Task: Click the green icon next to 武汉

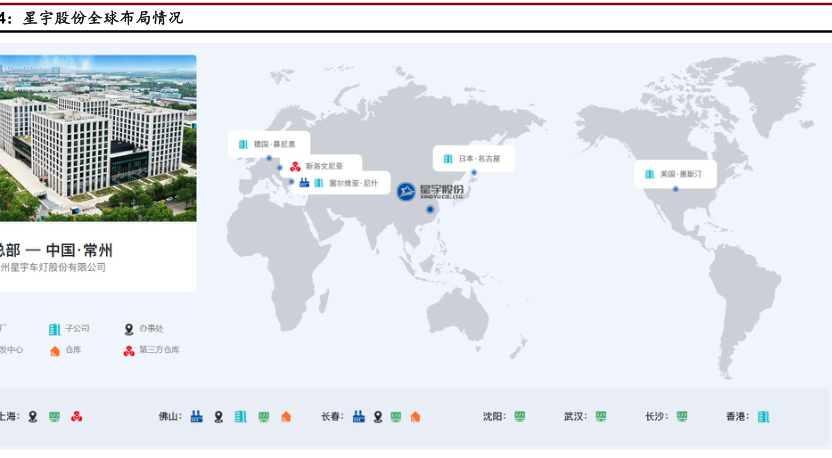Action: coord(601,416)
